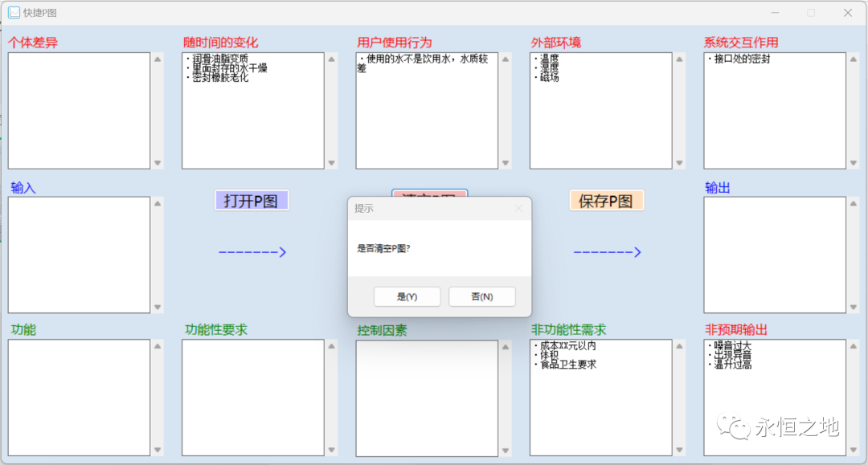The width and height of the screenshot is (868, 465).
Task: Click the 保存P图 button
Action: [x=606, y=201]
